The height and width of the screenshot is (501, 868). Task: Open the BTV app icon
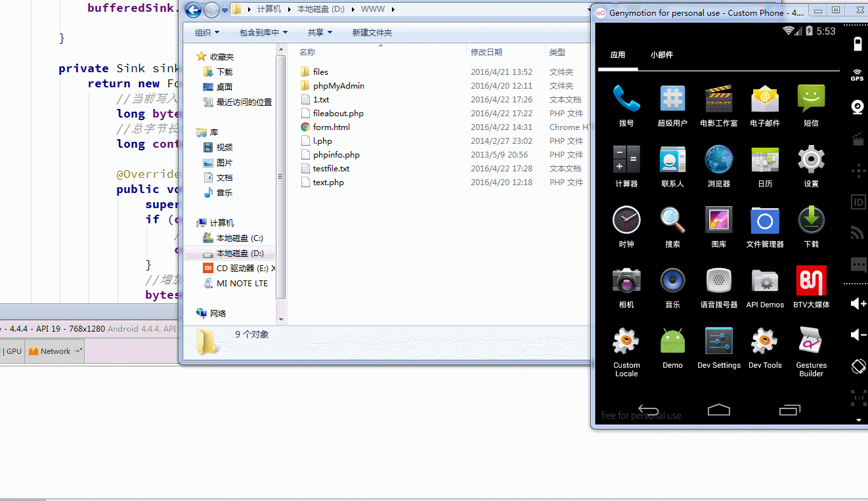pyautogui.click(x=812, y=280)
